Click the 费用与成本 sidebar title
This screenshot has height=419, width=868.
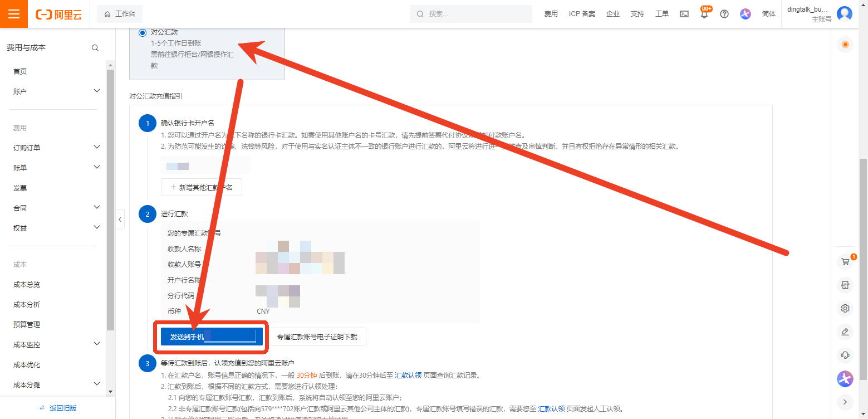click(x=26, y=48)
